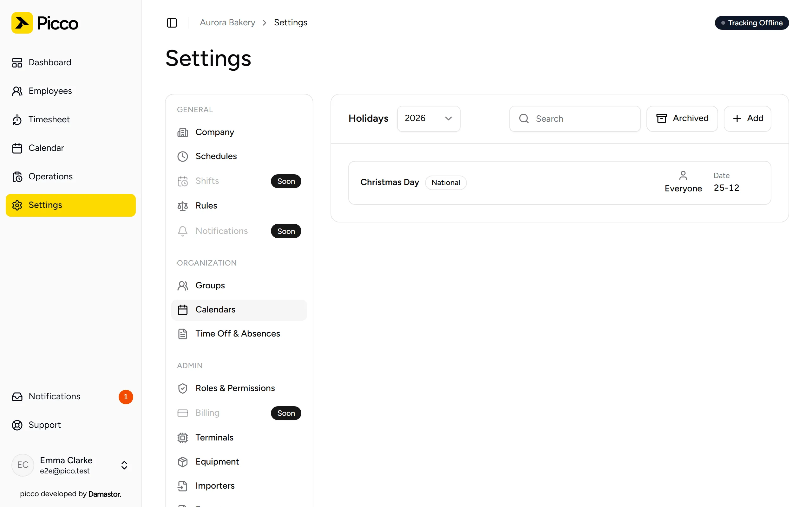The width and height of the screenshot is (812, 507).
Task: Click the search magnifier icon
Action: pos(524,119)
